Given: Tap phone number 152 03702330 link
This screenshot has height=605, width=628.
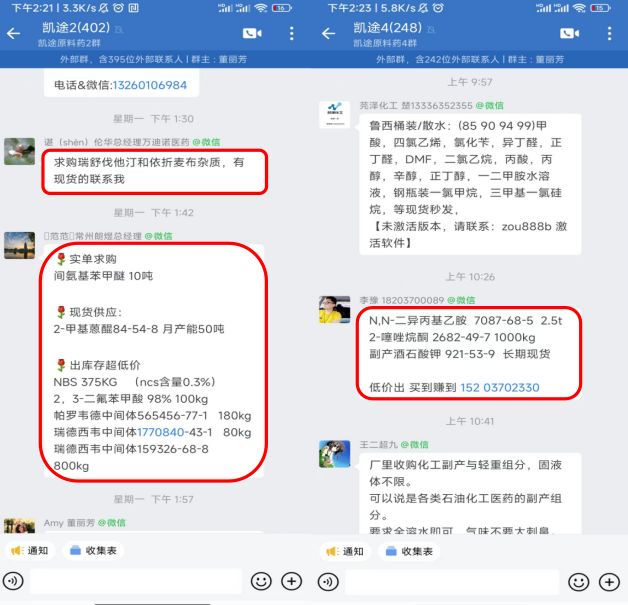Looking at the screenshot, I should click(499, 388).
